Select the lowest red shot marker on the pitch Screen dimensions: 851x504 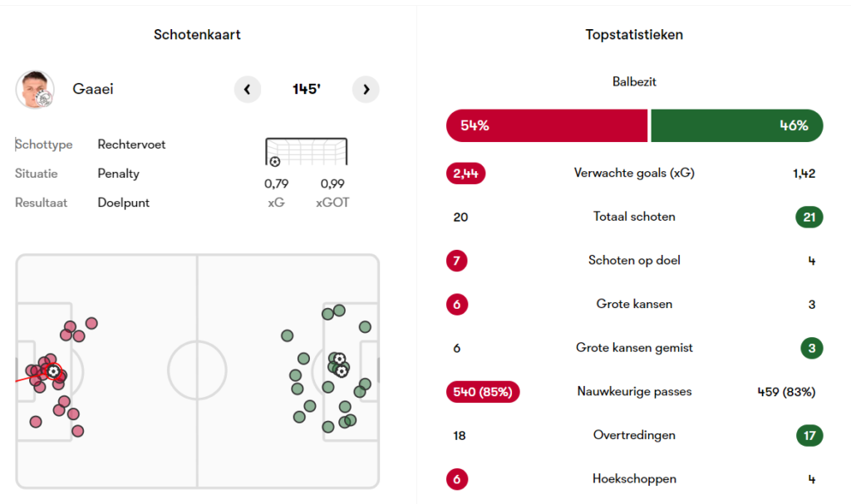coord(77,431)
